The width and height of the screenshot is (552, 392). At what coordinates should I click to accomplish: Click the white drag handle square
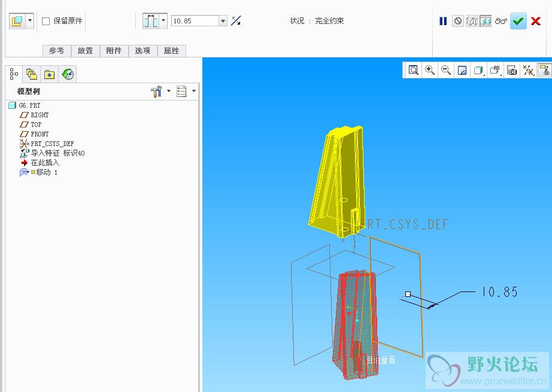pyautogui.click(x=408, y=294)
